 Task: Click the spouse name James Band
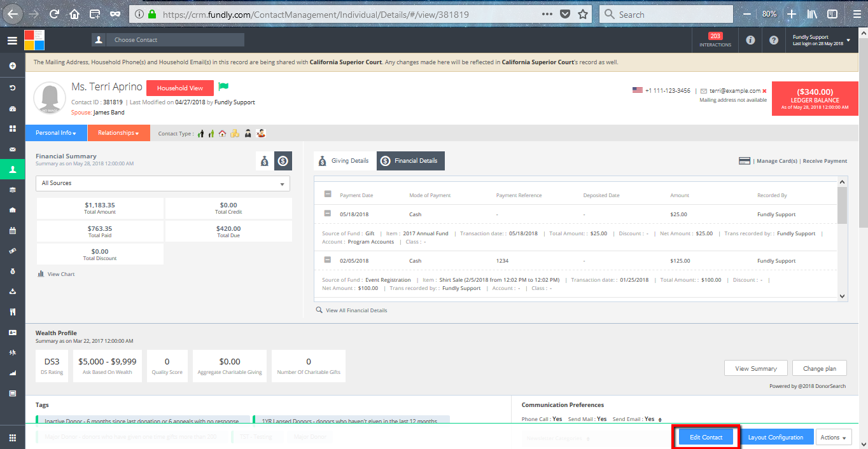pos(109,113)
